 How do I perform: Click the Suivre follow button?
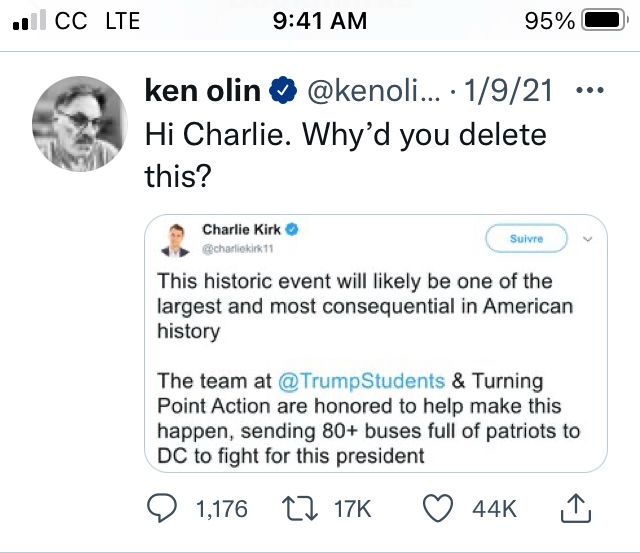click(x=526, y=239)
